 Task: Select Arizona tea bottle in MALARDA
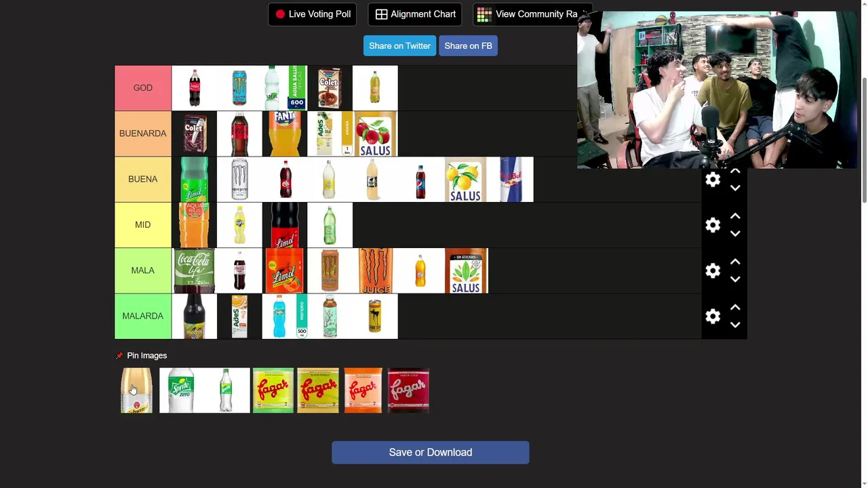[330, 316]
